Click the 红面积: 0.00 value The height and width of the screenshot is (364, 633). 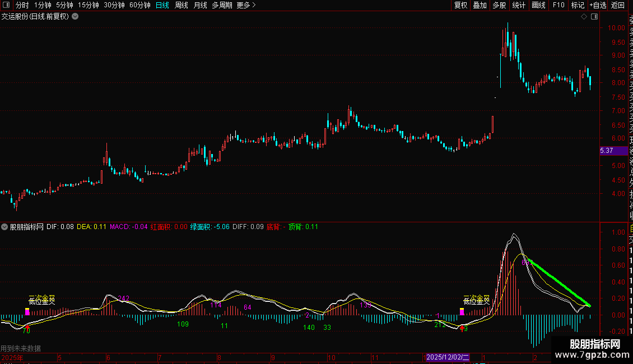click(x=169, y=227)
